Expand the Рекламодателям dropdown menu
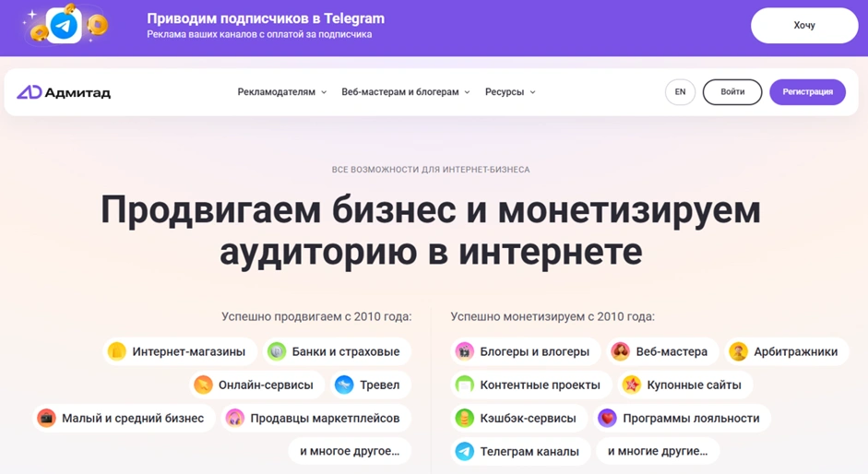This screenshot has width=868, height=474. pyautogui.click(x=281, y=92)
